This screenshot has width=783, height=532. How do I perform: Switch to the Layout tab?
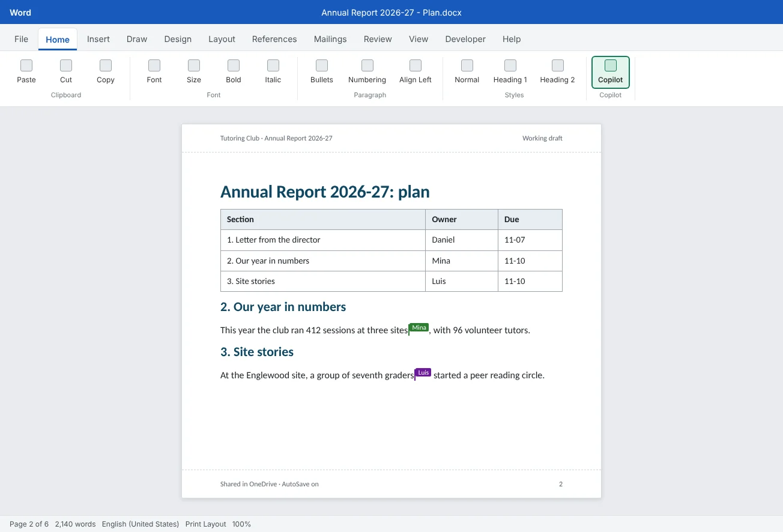222,39
